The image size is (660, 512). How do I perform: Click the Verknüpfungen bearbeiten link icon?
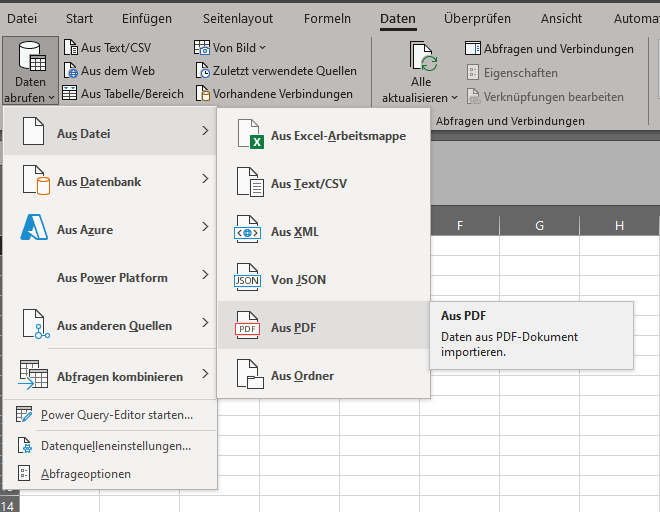[x=473, y=96]
